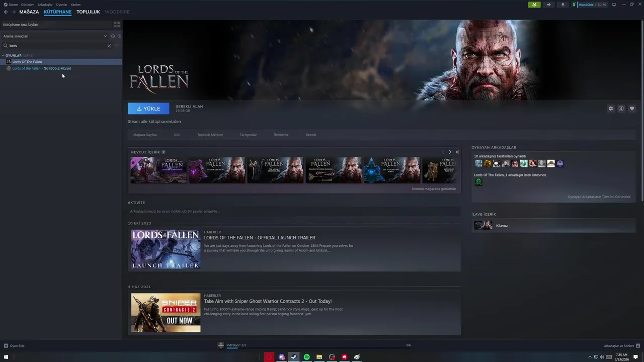Switch to the KÜTÜPHANE tab
The image size is (644, 362).
click(x=58, y=12)
